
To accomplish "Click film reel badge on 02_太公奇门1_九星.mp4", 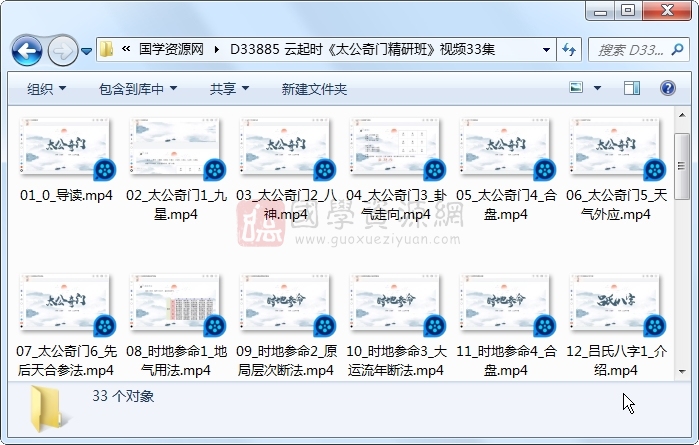I will (215, 170).
